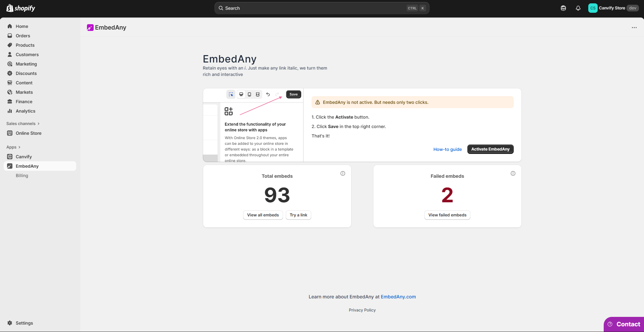Open the Billing subpage
The width and height of the screenshot is (644, 332).
click(22, 175)
